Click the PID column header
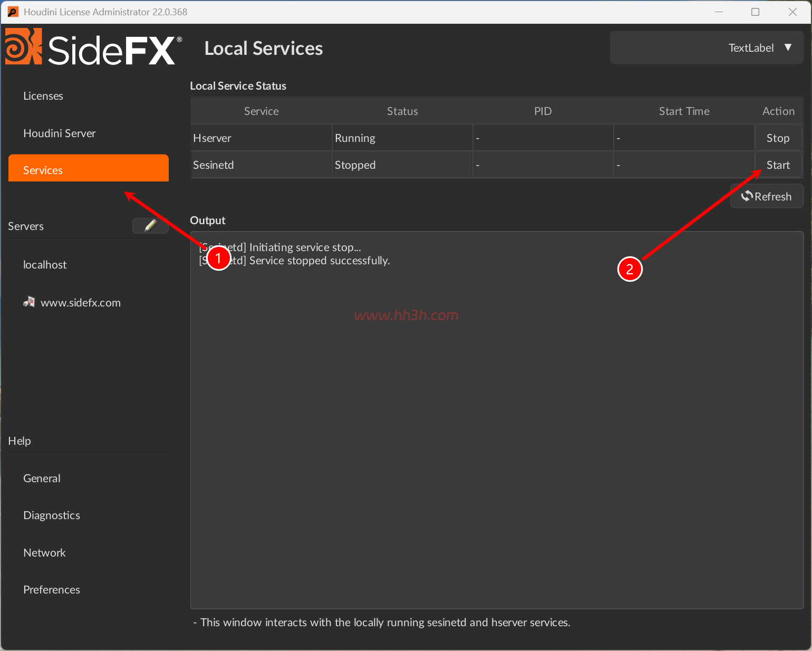812x651 pixels. click(x=543, y=111)
